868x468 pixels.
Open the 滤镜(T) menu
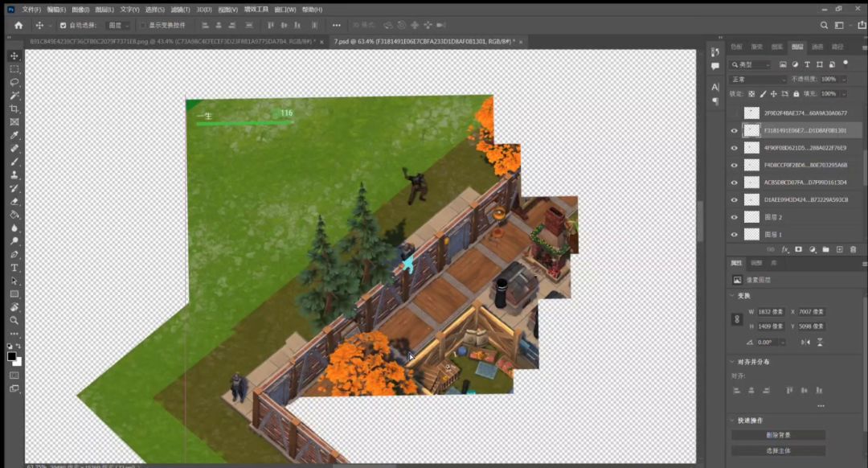pos(179,10)
